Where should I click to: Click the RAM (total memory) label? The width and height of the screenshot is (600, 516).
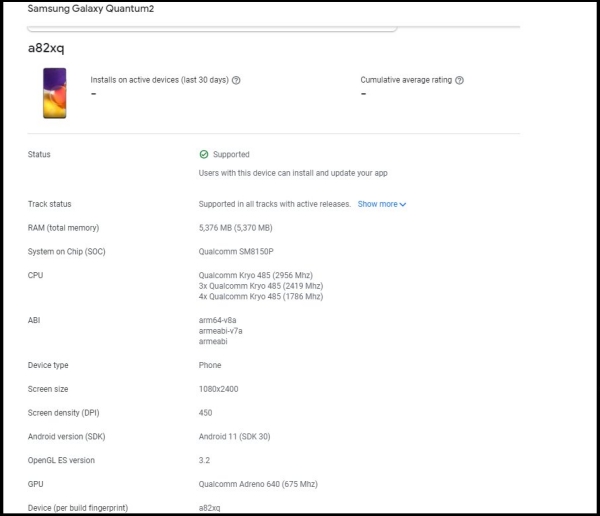[63, 228]
